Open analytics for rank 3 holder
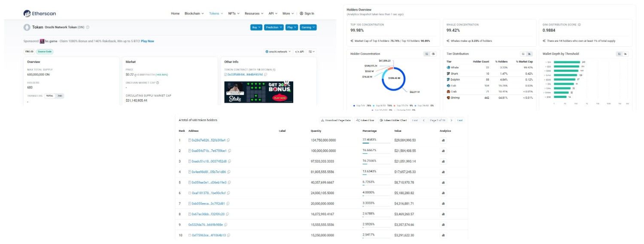The height and width of the screenshot is (244, 644). (443, 161)
